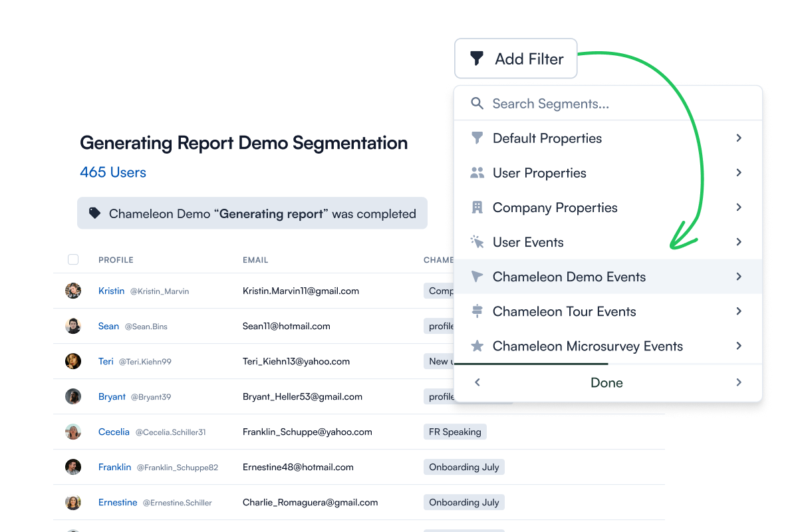
Task: Click the tag icon in filter chip
Action: 95,213
